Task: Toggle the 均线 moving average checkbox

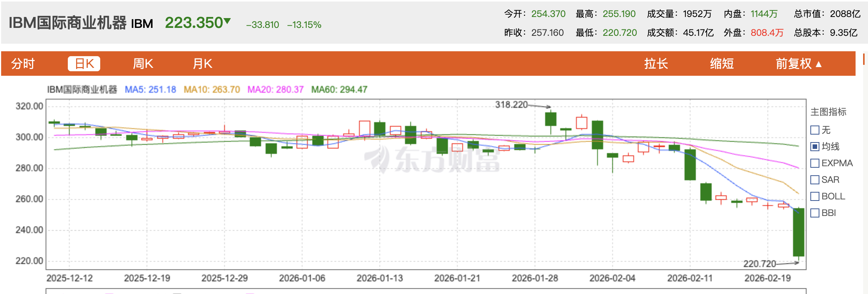Action: (x=815, y=147)
